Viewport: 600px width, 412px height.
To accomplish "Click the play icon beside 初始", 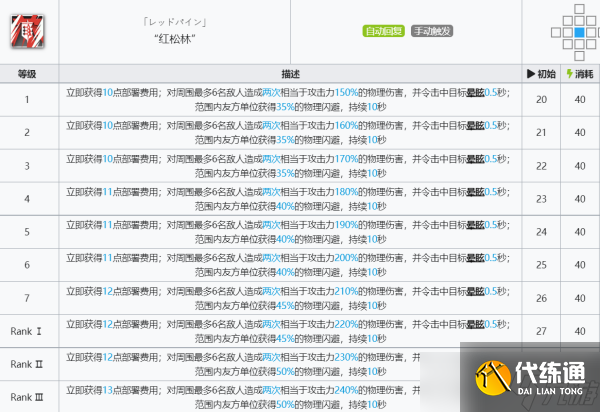I will 531,74.
